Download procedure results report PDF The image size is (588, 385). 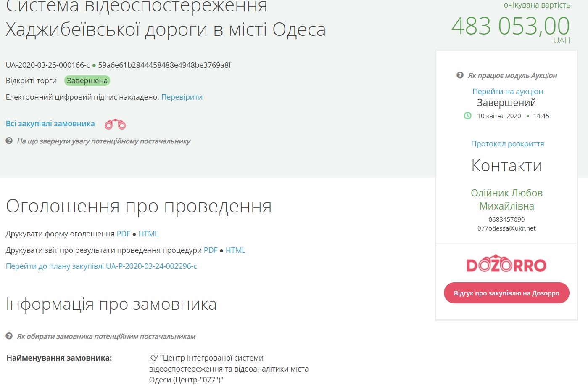pos(210,250)
